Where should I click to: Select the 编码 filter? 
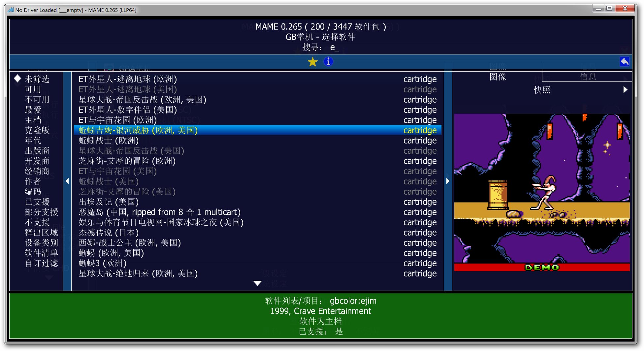(x=33, y=192)
